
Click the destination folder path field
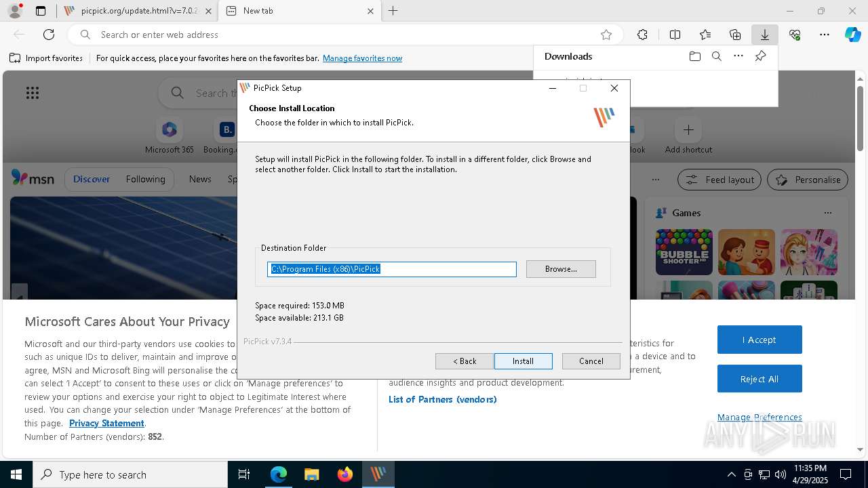pyautogui.click(x=391, y=269)
